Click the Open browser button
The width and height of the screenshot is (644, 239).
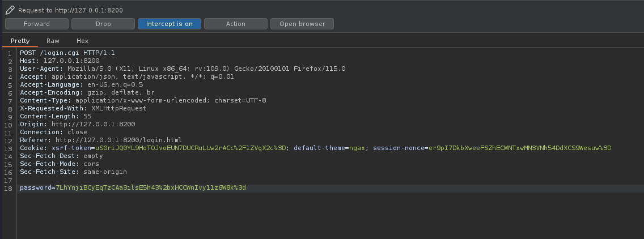(x=302, y=24)
